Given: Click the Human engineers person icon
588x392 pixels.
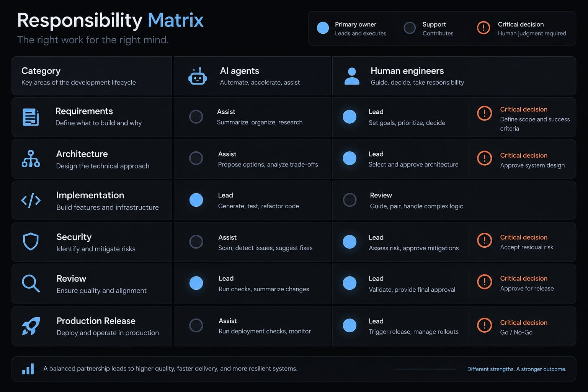Looking at the screenshot, I should tap(352, 76).
